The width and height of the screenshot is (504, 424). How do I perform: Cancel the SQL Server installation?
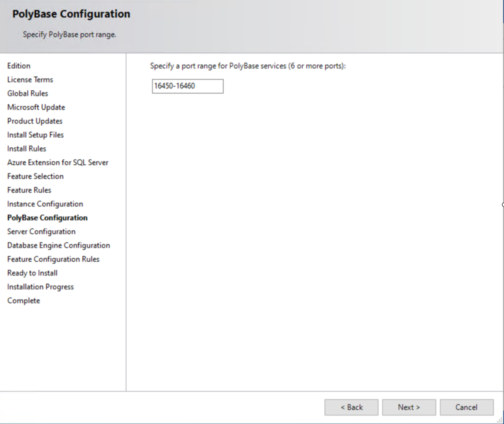click(x=466, y=407)
